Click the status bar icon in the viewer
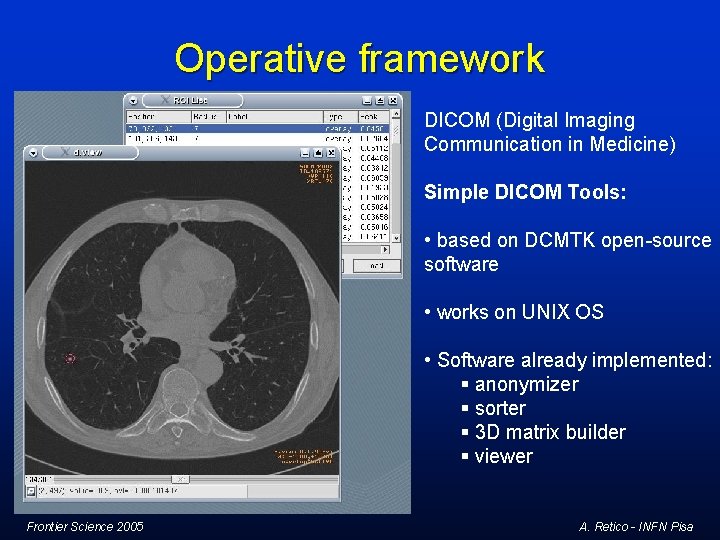 click(x=31, y=491)
